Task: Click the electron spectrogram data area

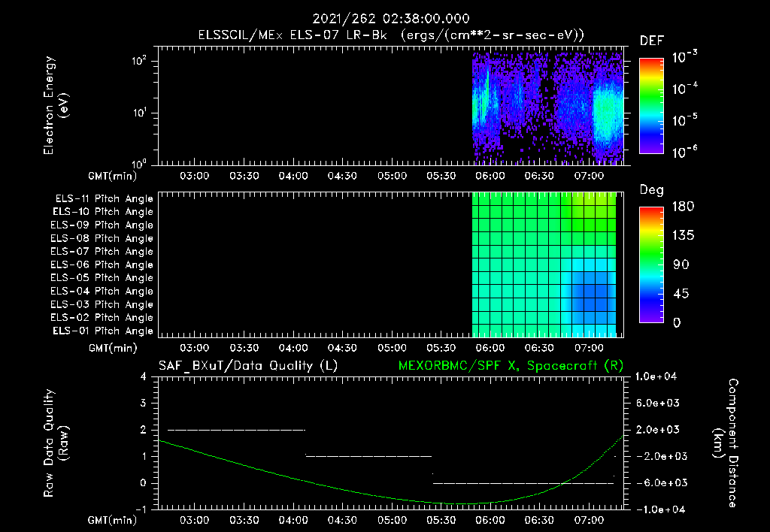Action: (x=547, y=108)
